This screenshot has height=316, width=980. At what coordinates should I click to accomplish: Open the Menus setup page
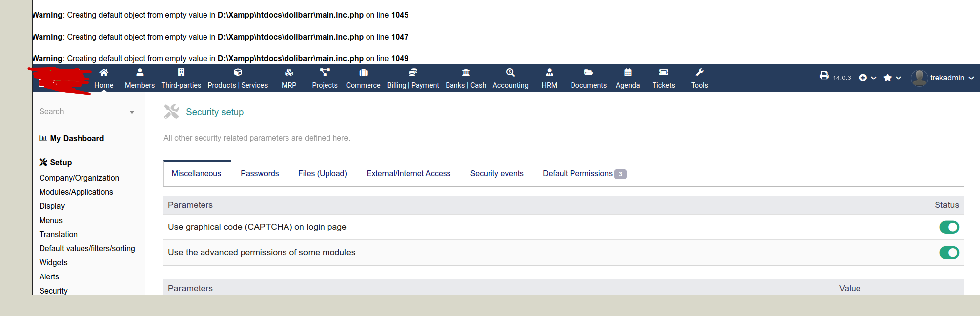point(51,220)
